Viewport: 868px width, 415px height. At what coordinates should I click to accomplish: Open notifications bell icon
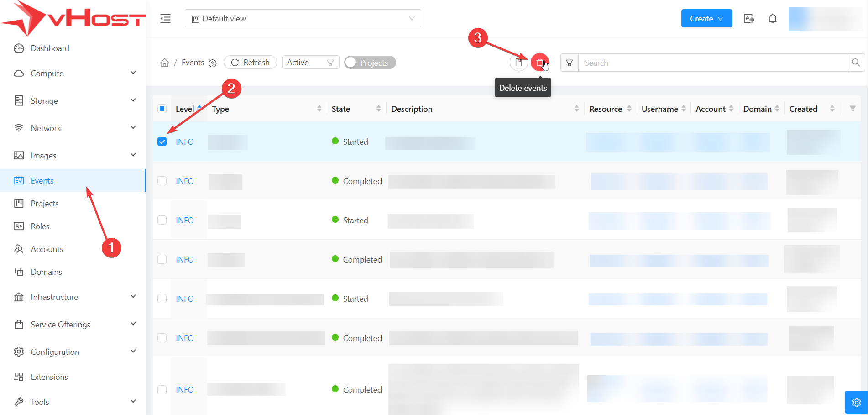pos(772,19)
